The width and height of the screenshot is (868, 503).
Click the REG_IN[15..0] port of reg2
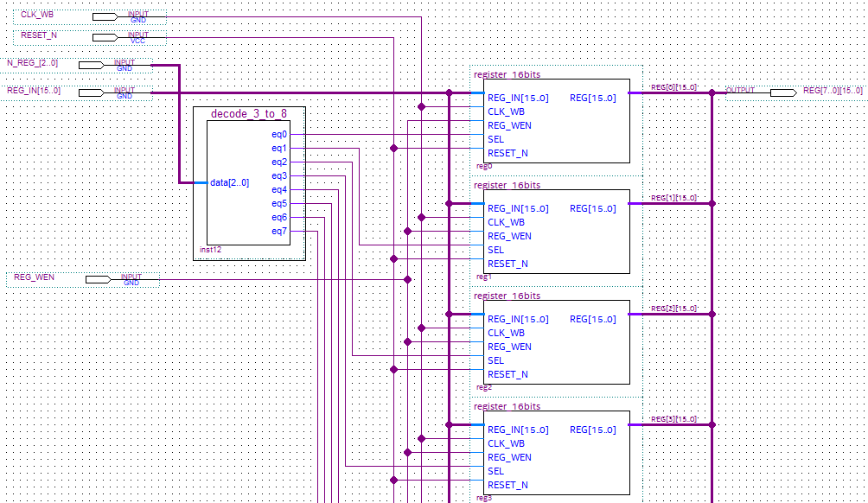(518, 319)
